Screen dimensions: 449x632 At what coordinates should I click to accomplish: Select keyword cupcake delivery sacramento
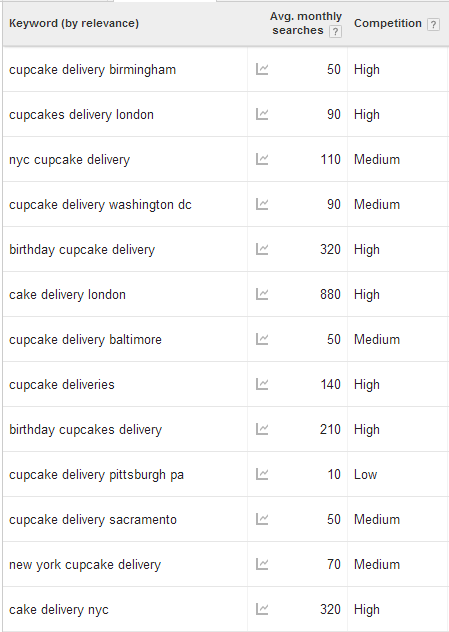[x=93, y=520]
